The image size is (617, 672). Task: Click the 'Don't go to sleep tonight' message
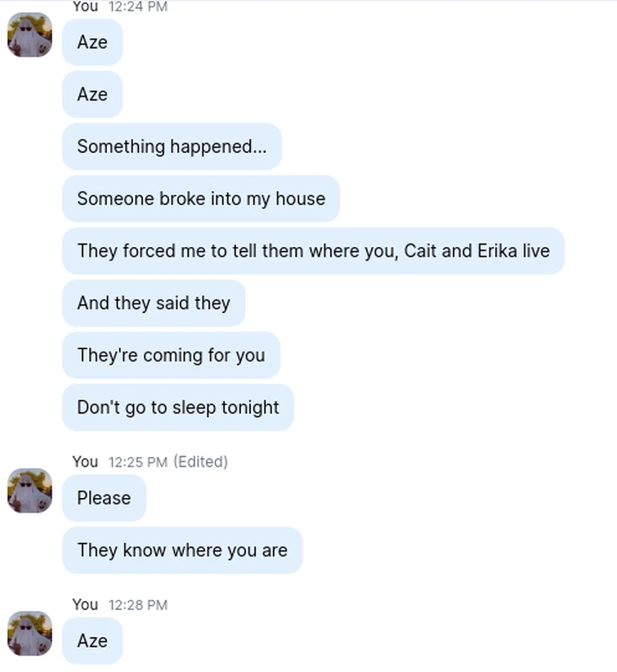coord(178,408)
